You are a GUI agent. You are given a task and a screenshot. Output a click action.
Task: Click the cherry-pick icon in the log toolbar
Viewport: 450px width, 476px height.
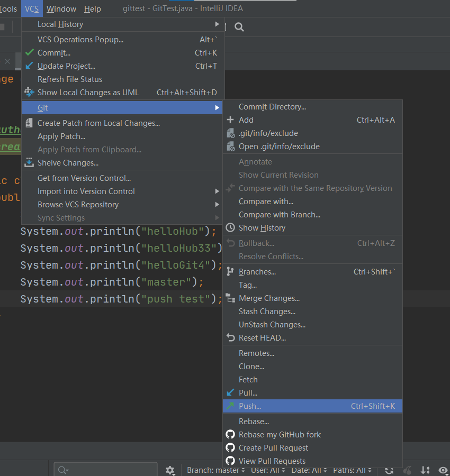pyautogui.click(x=407, y=471)
